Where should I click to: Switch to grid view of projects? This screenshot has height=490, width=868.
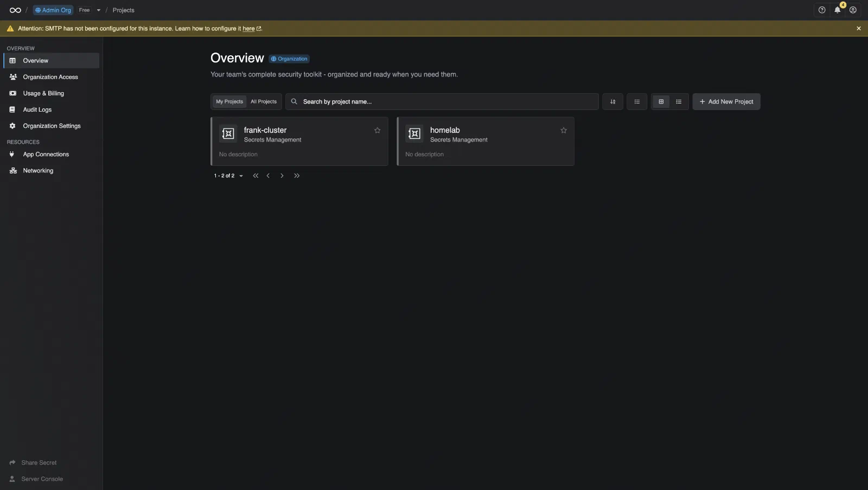661,102
